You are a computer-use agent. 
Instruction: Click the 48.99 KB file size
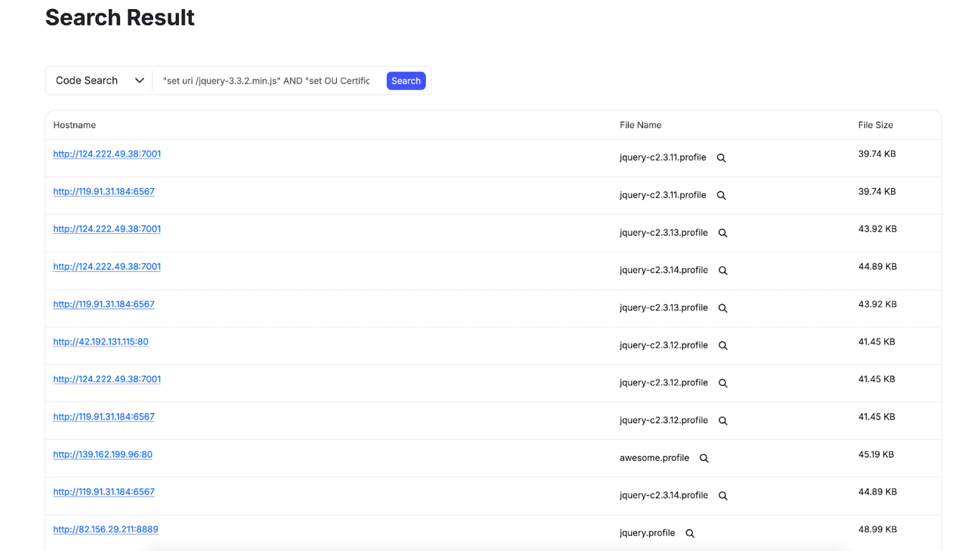point(877,529)
